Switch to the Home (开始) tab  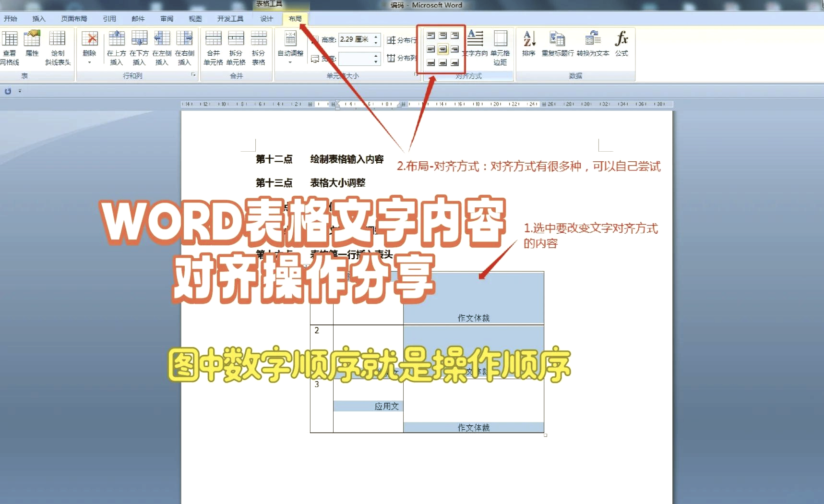click(x=11, y=19)
